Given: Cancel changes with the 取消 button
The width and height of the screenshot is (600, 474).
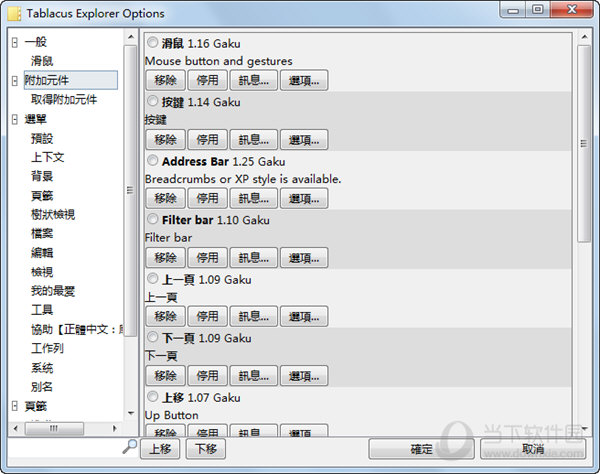Looking at the screenshot, I should click(x=533, y=449).
